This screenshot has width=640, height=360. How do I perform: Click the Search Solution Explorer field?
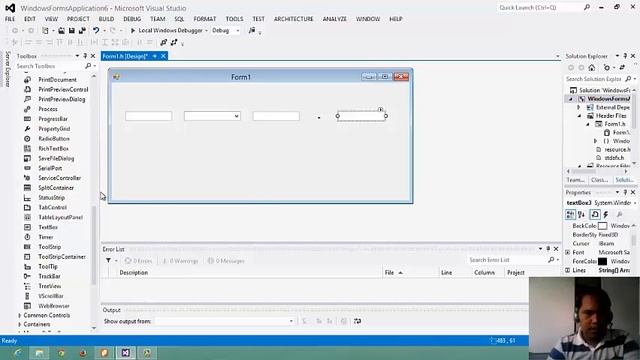tap(594, 79)
